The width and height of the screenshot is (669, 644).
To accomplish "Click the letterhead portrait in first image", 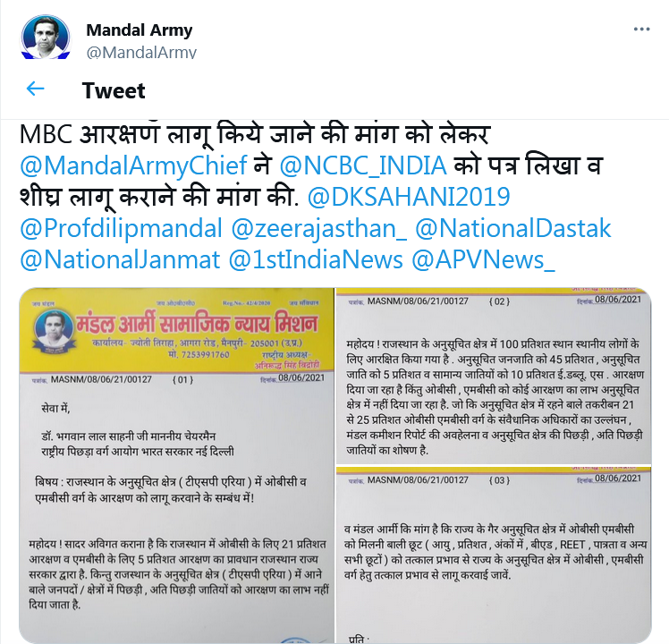I will pyautogui.click(x=54, y=332).
